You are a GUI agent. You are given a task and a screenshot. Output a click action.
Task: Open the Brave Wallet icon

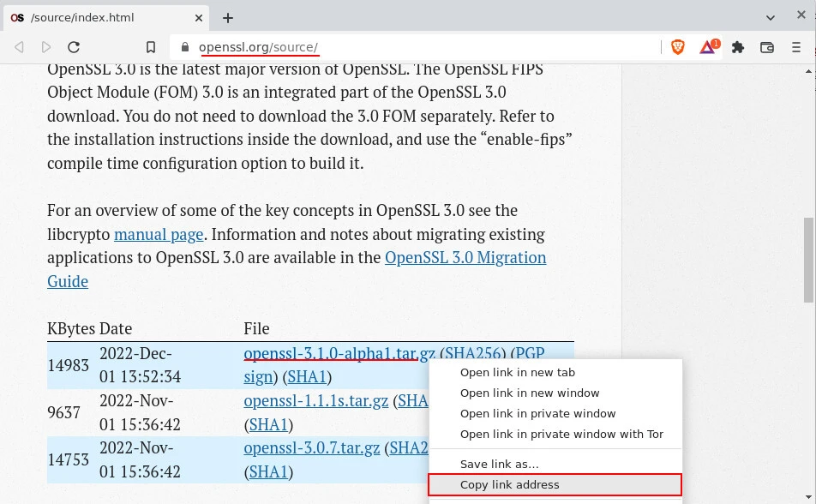pyautogui.click(x=767, y=48)
